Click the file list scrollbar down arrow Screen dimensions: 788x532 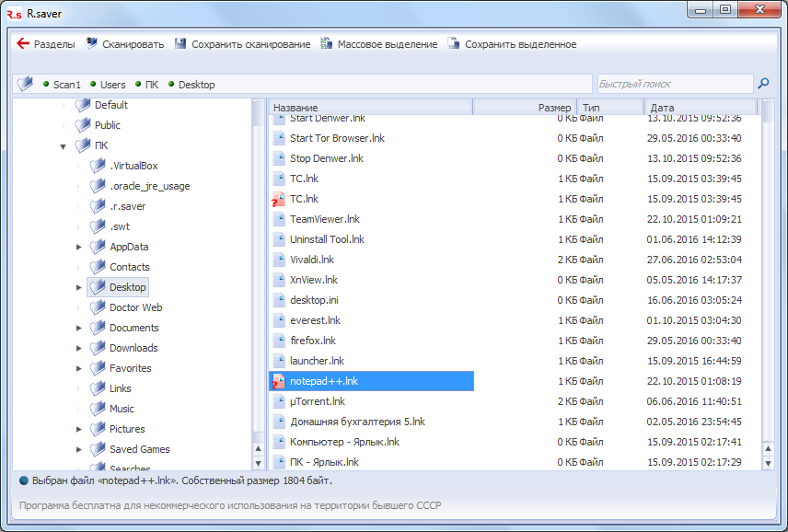tap(768, 462)
